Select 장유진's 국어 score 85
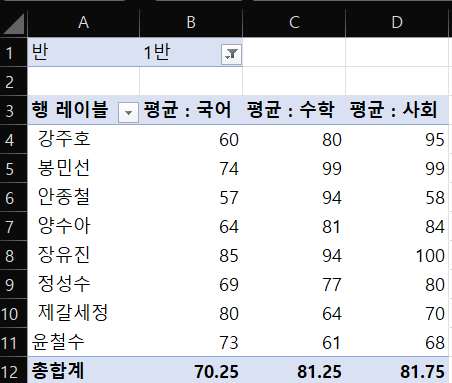Screen dimensions: 452x383 click(191, 255)
